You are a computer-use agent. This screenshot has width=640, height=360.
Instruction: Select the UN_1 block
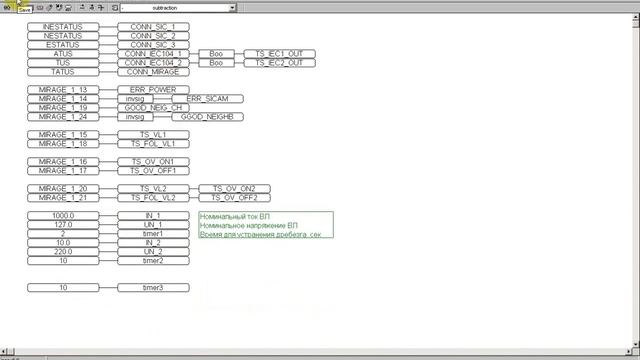tap(153, 224)
